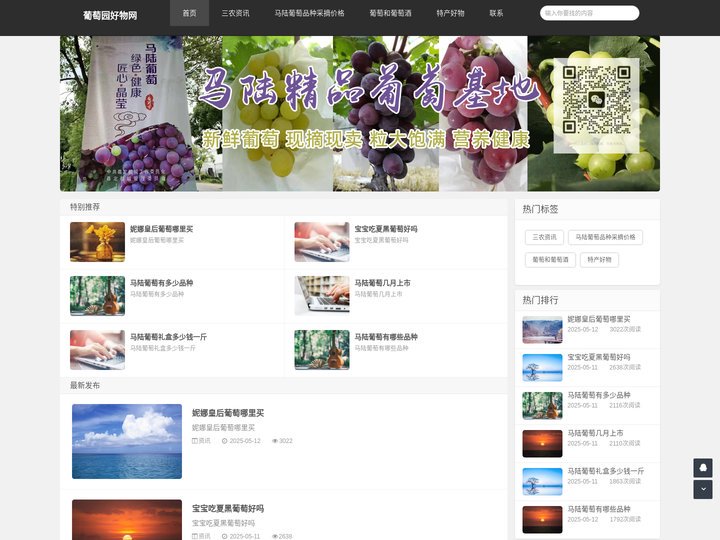Click guitar thumbnail beside recommended 马陆葡萄有哪些品种

coord(322,350)
